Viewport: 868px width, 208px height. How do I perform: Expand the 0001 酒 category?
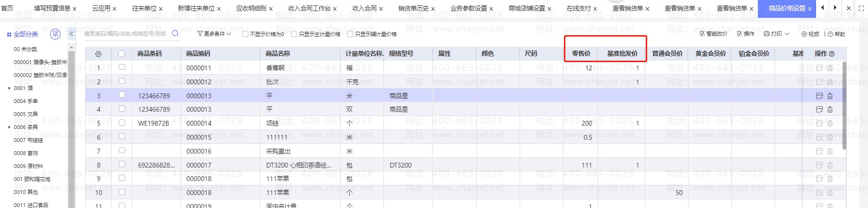[9, 88]
